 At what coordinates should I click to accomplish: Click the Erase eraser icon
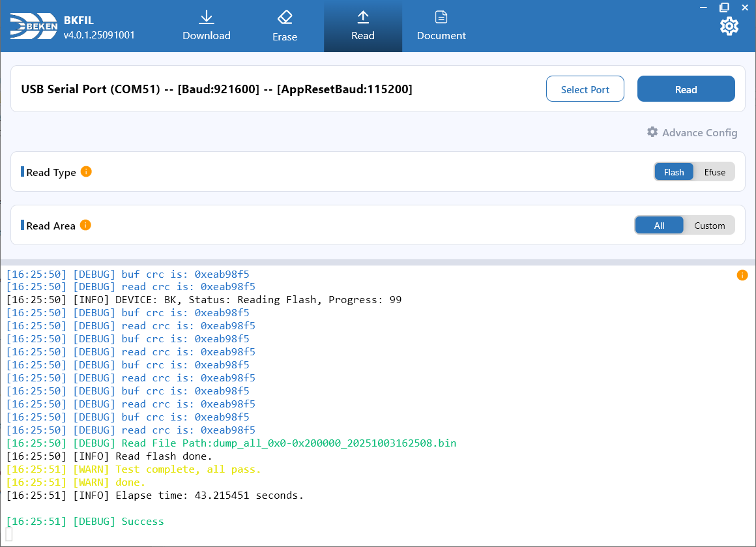click(x=284, y=18)
